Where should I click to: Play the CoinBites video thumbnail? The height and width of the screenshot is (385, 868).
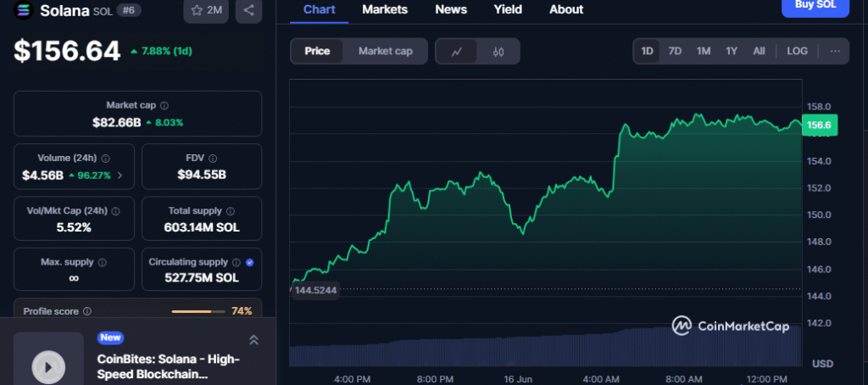coord(48,365)
